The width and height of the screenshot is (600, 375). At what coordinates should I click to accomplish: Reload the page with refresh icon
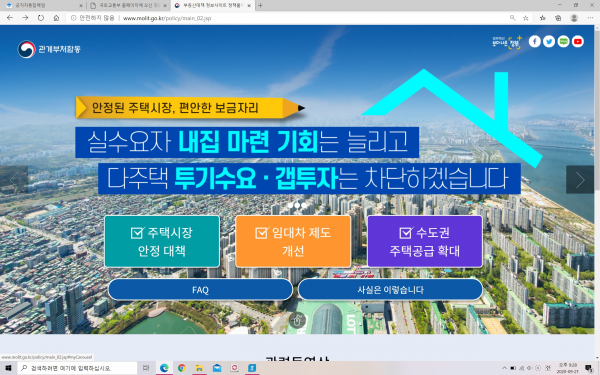tap(41, 18)
